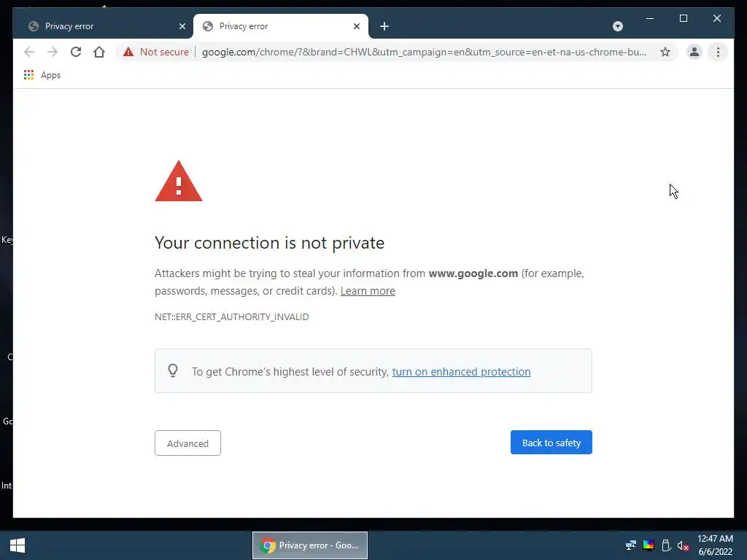Click the USB device tray icon
This screenshot has width=747, height=560.
[666, 545]
